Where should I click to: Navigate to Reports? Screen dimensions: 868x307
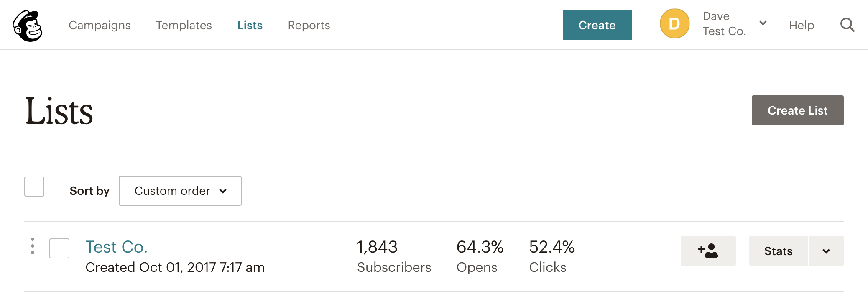(x=309, y=25)
